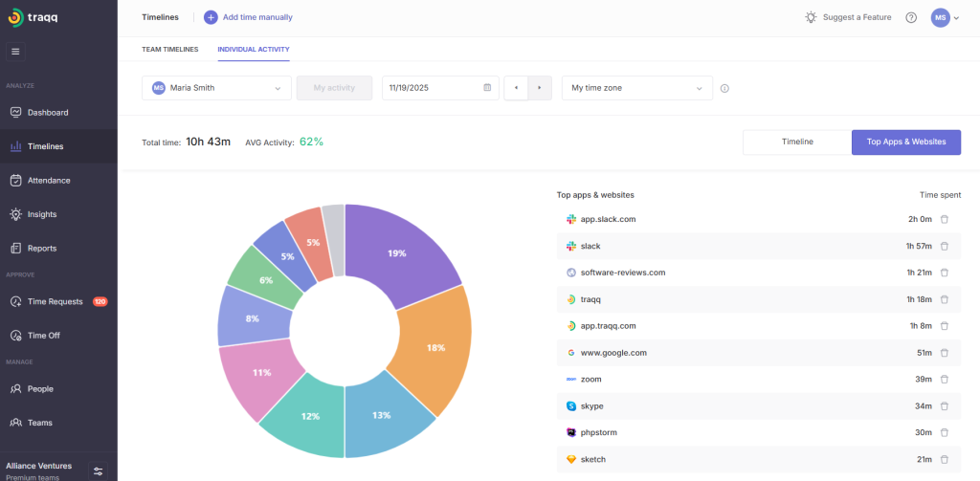Click the time zone info icon
Screen dimensions: 980x481
[x=724, y=88]
